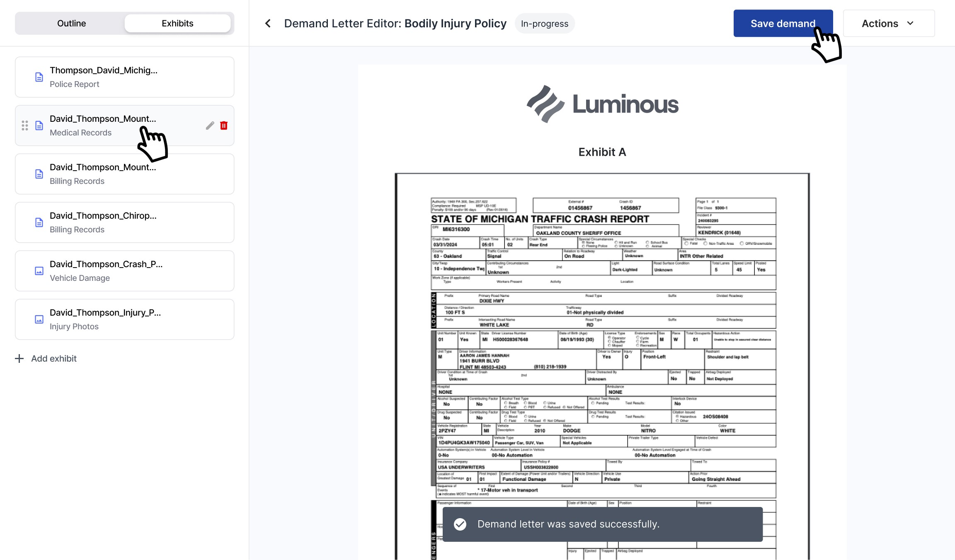Click the In-progress status badge
955x560 pixels.
tap(544, 24)
